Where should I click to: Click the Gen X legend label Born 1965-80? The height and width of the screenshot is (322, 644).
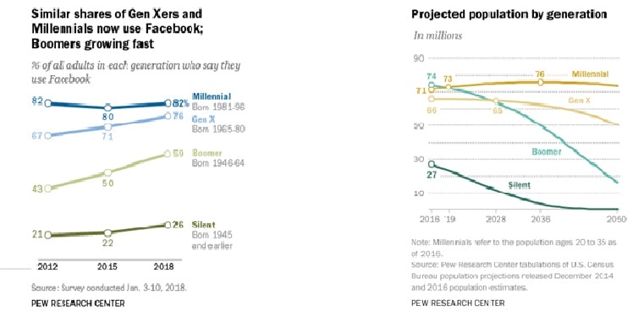[218, 128]
